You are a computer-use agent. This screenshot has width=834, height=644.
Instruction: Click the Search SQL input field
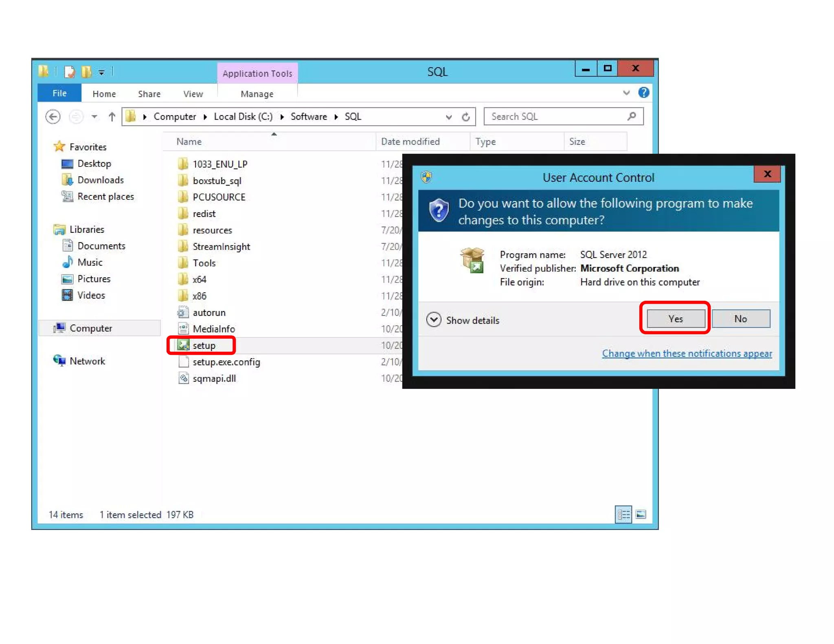(x=556, y=117)
